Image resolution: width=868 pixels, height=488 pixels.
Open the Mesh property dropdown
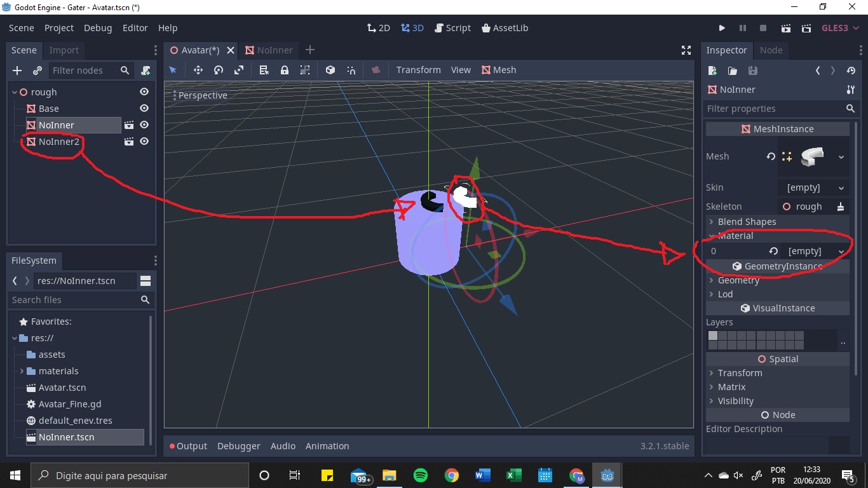point(842,156)
